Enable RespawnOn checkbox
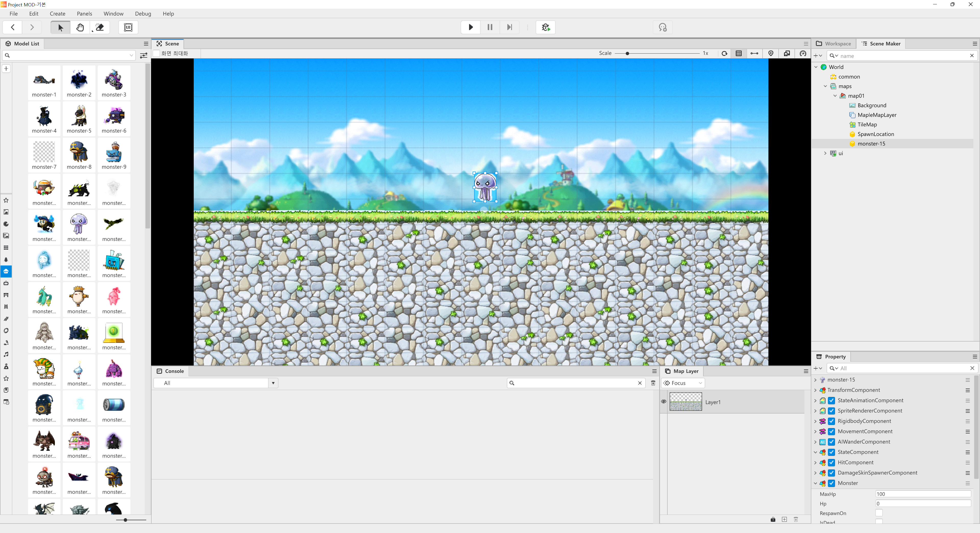The height and width of the screenshot is (533, 980). (x=879, y=513)
